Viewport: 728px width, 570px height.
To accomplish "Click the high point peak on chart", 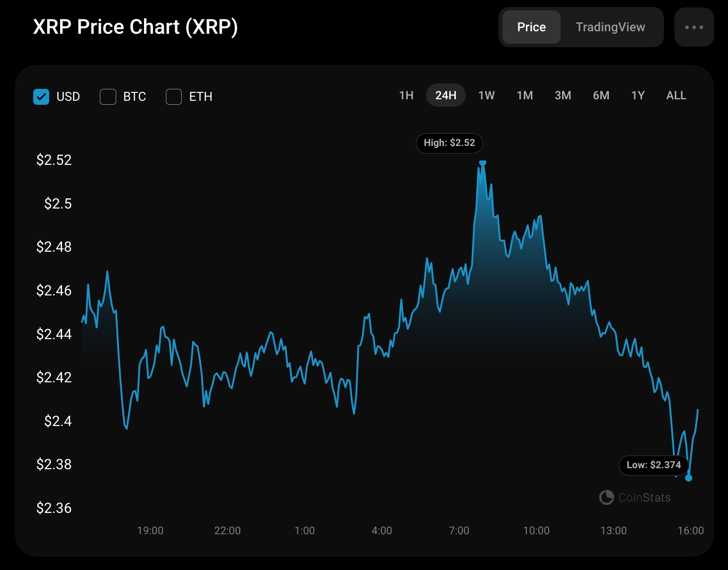I will (483, 163).
